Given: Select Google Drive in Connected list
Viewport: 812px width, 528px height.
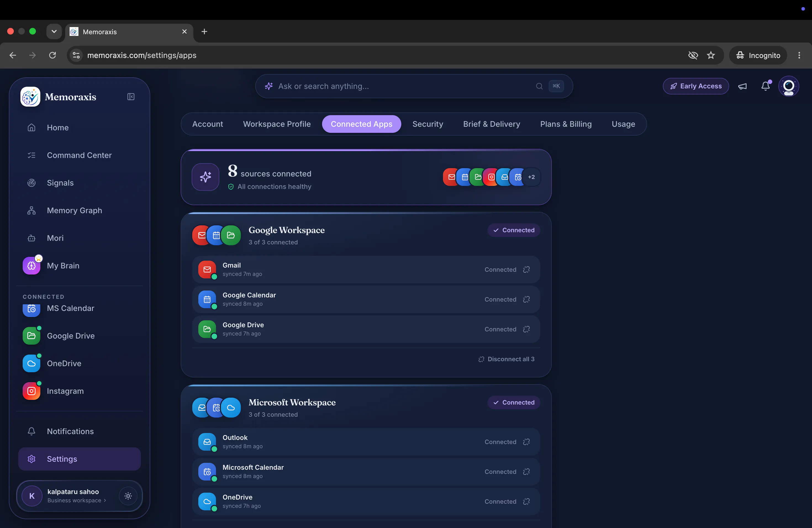Looking at the screenshot, I should pyautogui.click(x=80, y=336).
